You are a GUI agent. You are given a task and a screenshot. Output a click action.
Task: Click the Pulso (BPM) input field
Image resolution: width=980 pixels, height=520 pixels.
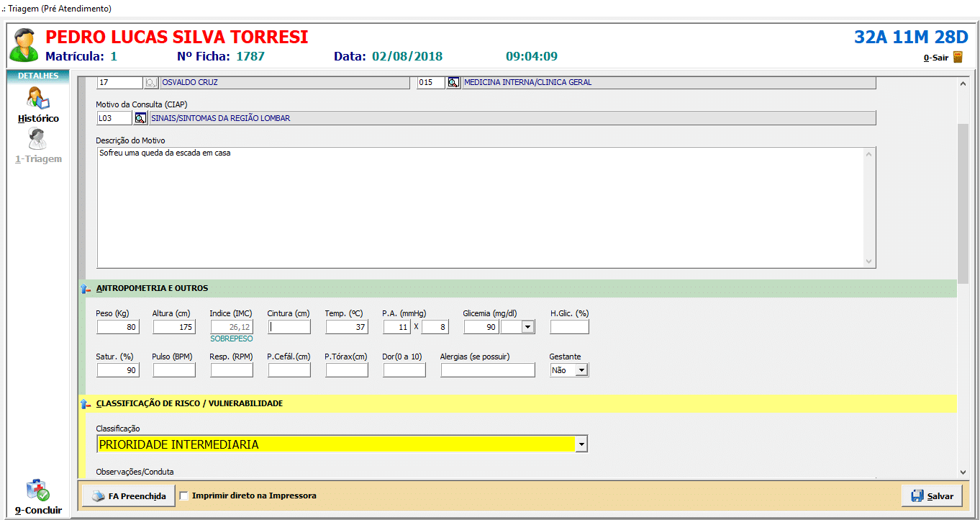coord(174,370)
